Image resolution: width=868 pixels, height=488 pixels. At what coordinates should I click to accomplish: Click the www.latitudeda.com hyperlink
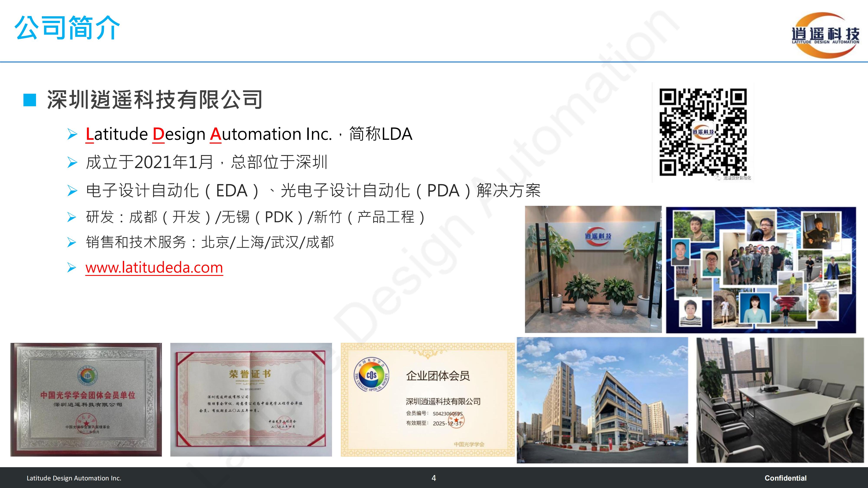tap(154, 268)
